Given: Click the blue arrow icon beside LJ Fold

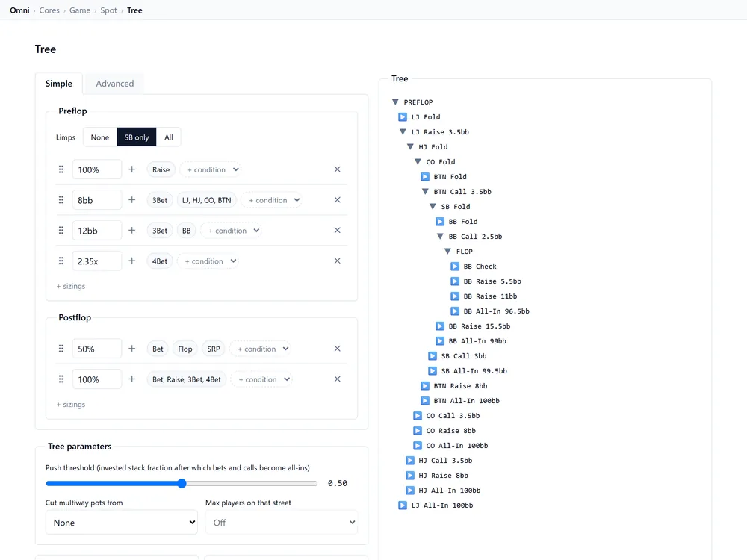Looking at the screenshot, I should 403,117.
